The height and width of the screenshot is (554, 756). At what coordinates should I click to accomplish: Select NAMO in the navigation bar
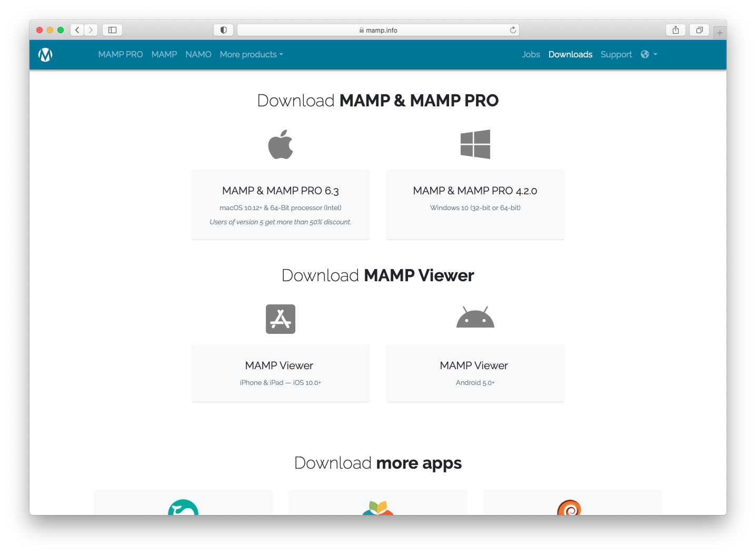[198, 55]
